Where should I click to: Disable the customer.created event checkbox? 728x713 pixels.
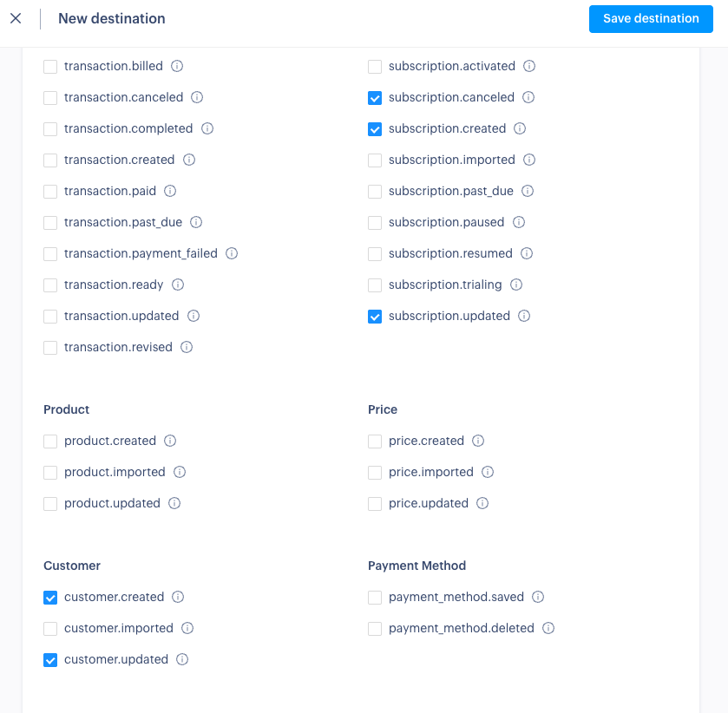50,598
